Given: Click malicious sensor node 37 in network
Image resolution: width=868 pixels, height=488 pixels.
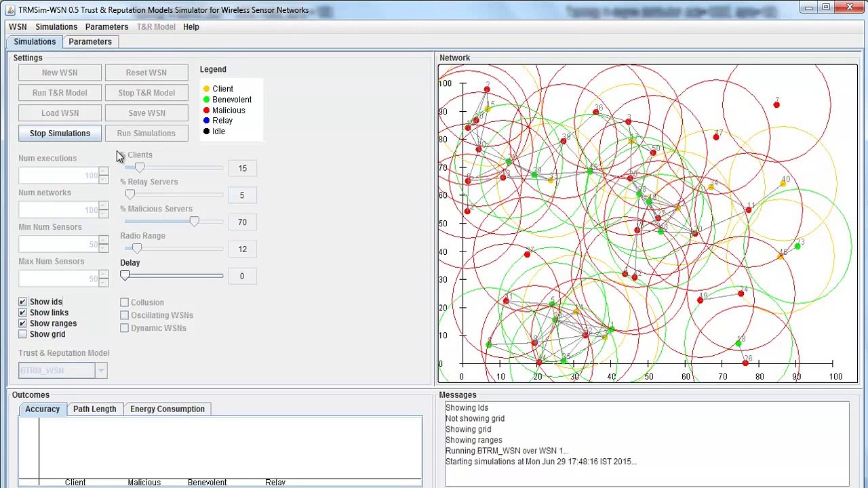Looking at the screenshot, I should 527,255.
